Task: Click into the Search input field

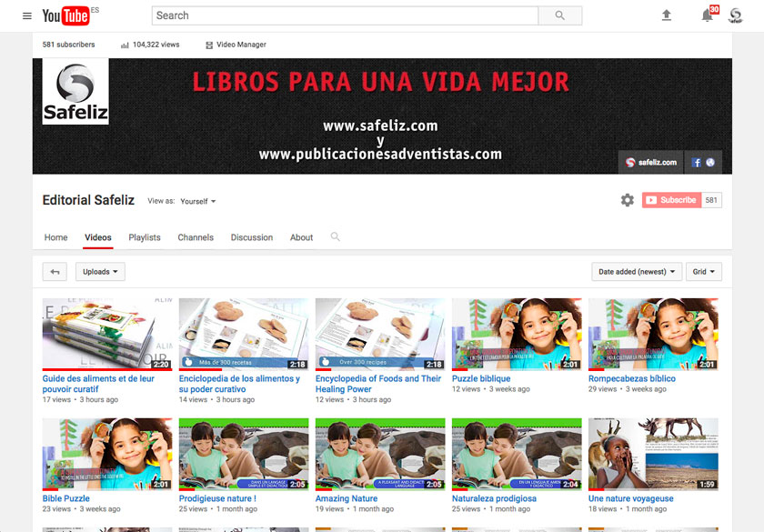Action: coord(346,15)
